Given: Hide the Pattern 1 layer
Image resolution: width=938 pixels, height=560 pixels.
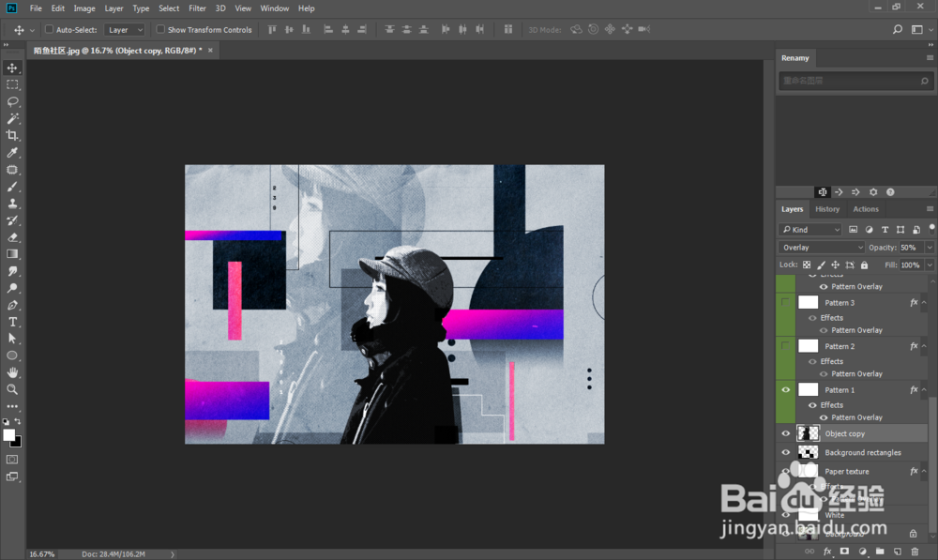Looking at the screenshot, I should pos(785,389).
